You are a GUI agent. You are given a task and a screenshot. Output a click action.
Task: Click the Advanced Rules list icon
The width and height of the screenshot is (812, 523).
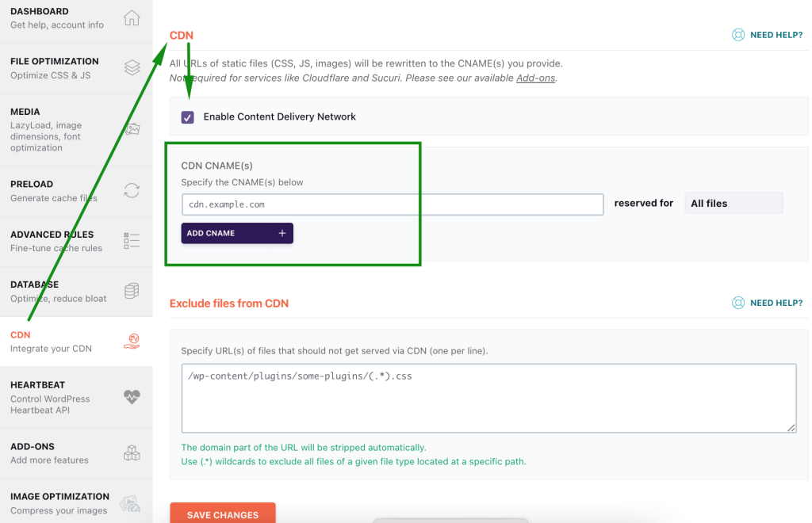132,240
